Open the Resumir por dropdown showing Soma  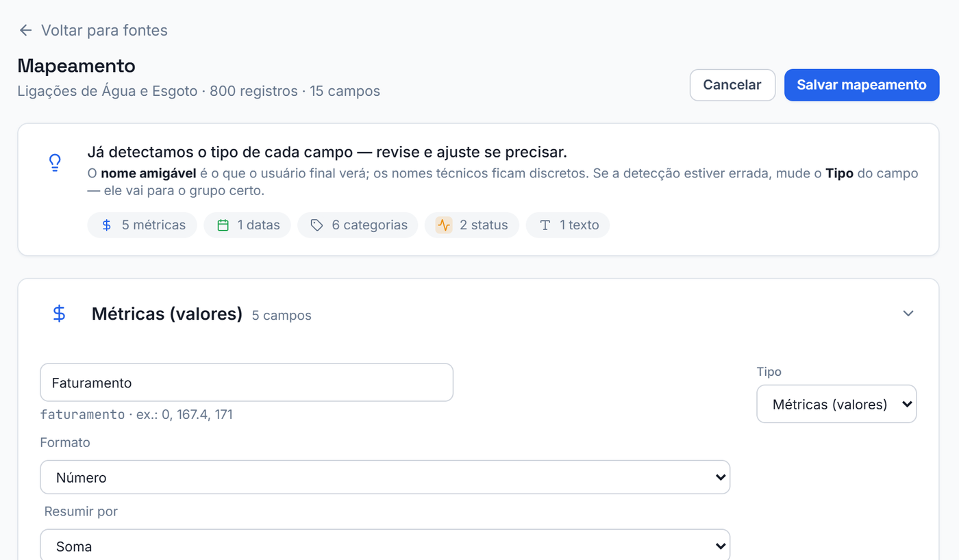(385, 546)
